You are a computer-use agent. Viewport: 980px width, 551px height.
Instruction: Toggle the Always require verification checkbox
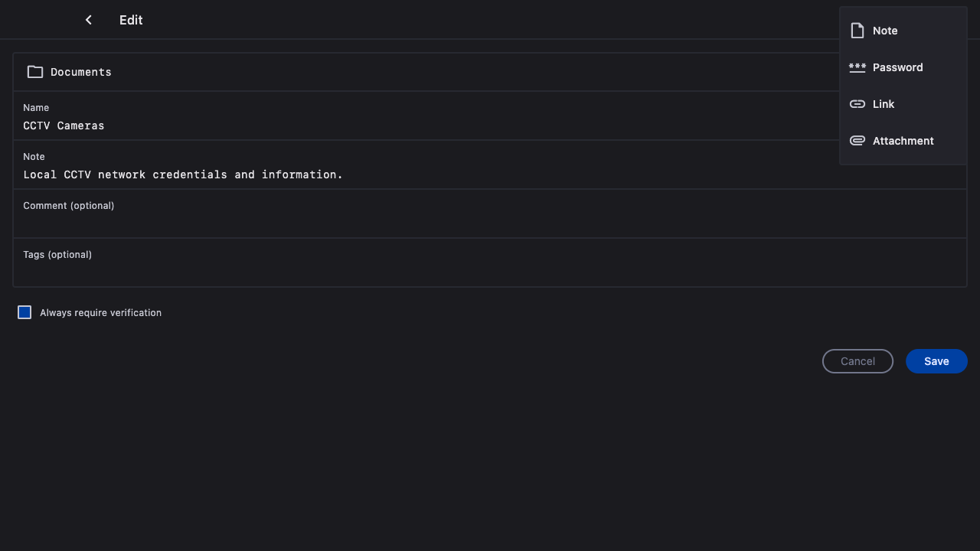[24, 312]
